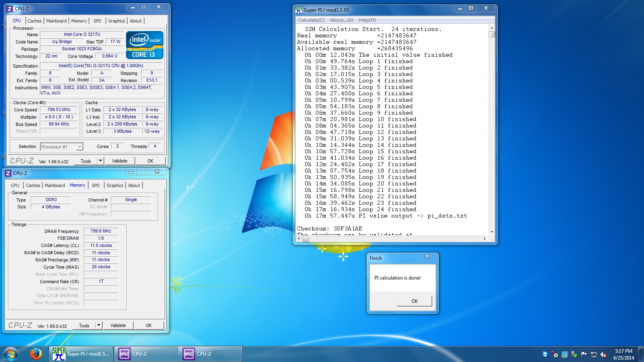Click the Intel Core i3 logo badge
644x362 pixels.
click(x=144, y=45)
